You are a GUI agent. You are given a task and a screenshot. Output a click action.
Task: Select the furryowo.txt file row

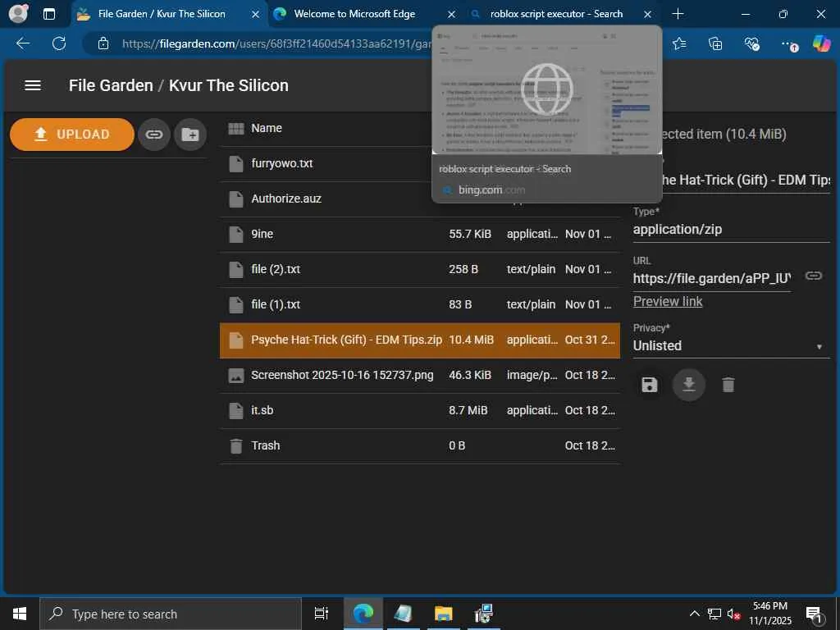[x=419, y=163]
